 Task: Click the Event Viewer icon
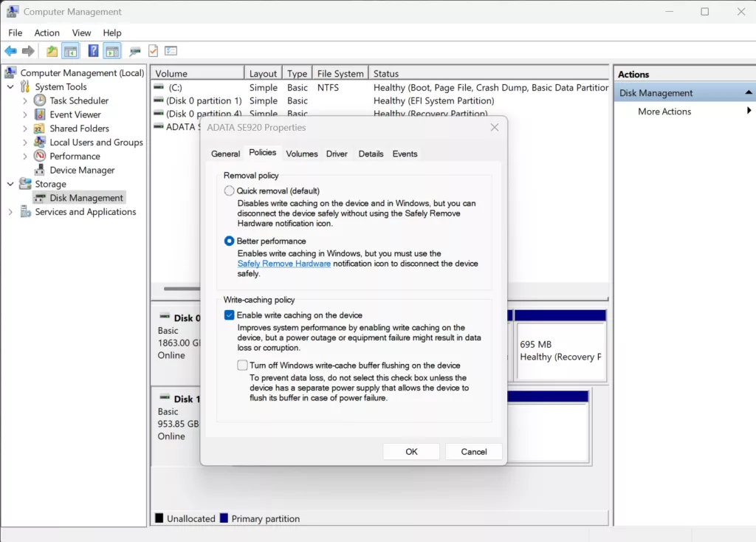40,114
